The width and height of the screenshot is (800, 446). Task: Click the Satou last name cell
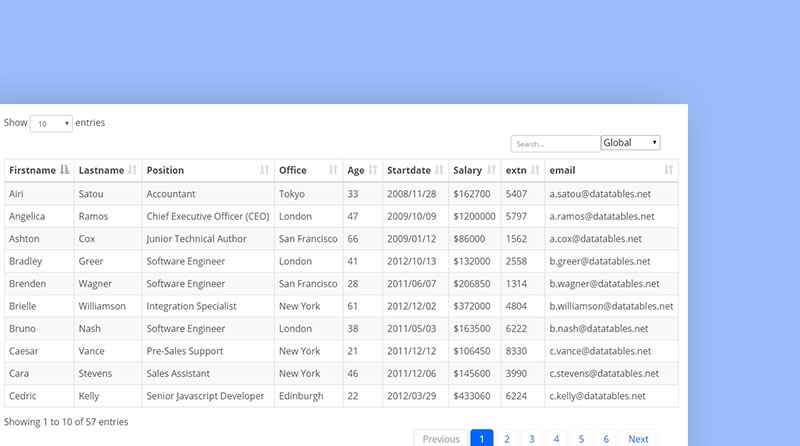pos(108,194)
